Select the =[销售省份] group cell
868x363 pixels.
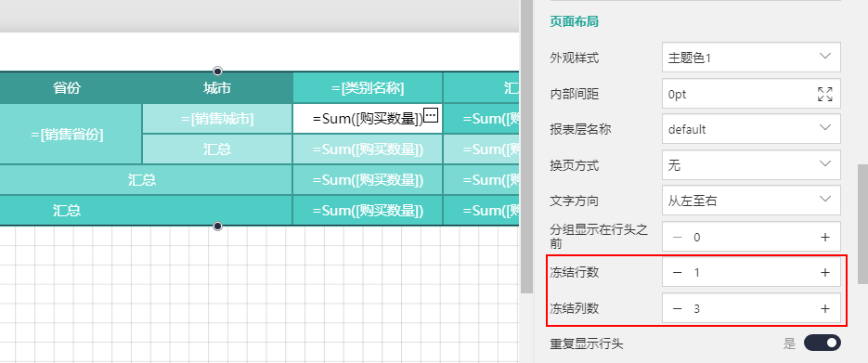(x=68, y=134)
